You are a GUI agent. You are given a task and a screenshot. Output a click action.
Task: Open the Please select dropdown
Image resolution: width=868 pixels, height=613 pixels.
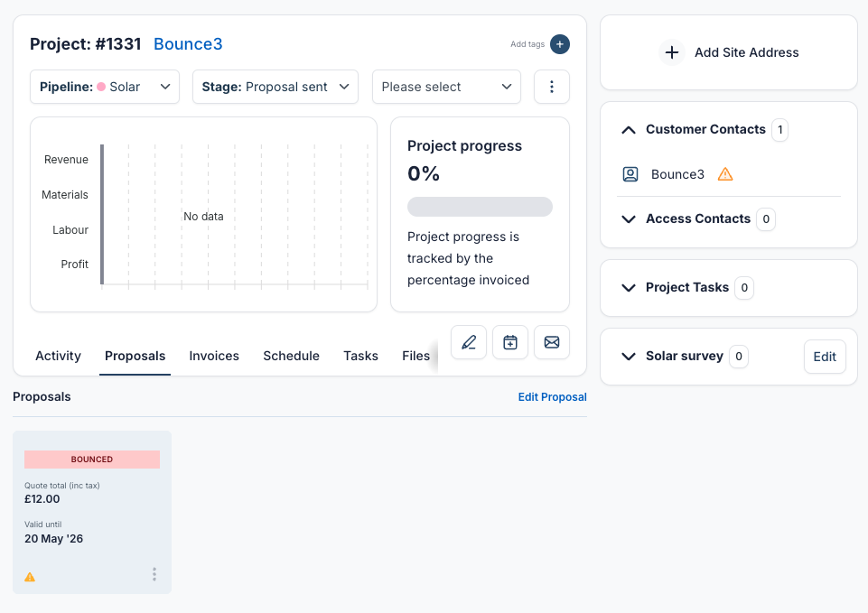tap(446, 87)
